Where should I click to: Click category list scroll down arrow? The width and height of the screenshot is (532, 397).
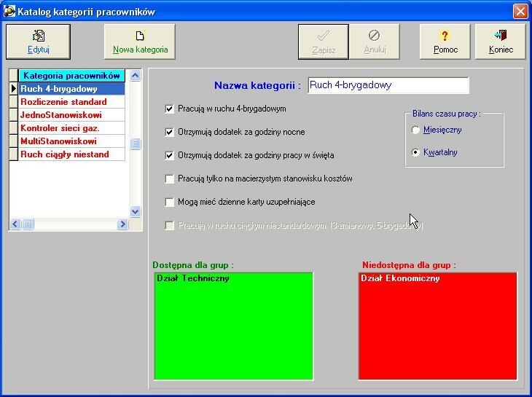tap(135, 212)
